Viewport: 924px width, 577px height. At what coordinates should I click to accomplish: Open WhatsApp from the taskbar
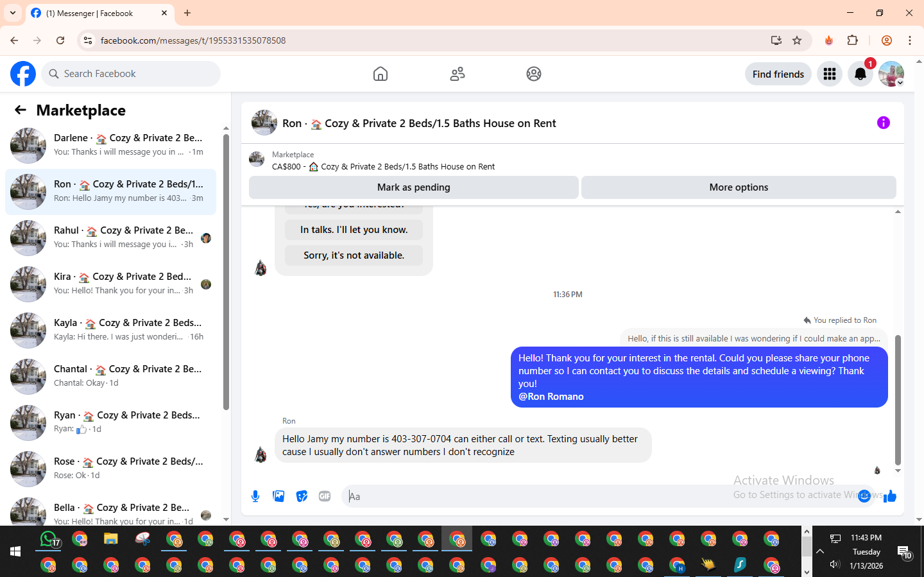tap(49, 539)
